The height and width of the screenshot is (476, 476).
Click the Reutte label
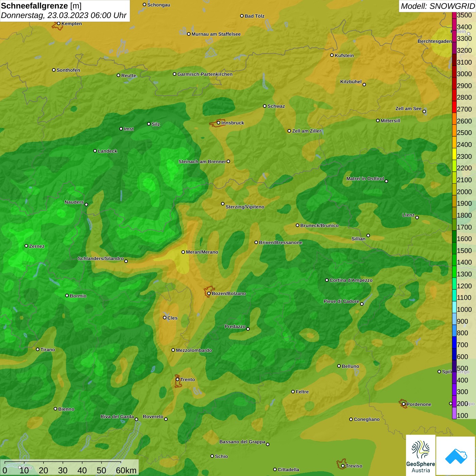tap(129, 75)
